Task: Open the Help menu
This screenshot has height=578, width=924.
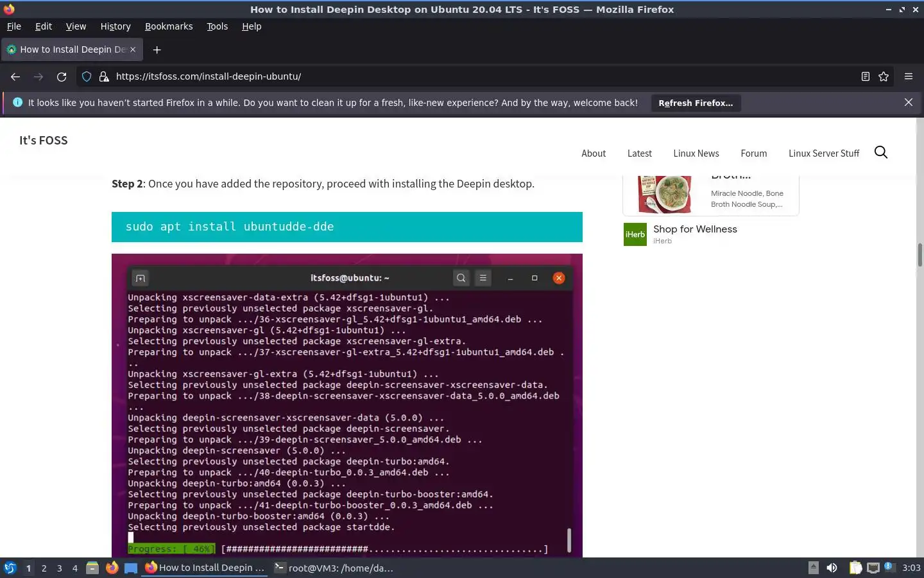Action: [252, 26]
